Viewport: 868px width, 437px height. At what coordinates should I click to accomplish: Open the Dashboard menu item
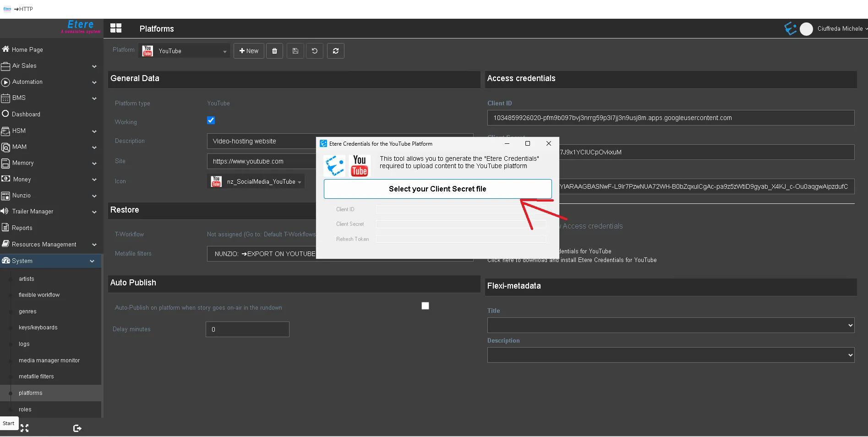pos(26,114)
